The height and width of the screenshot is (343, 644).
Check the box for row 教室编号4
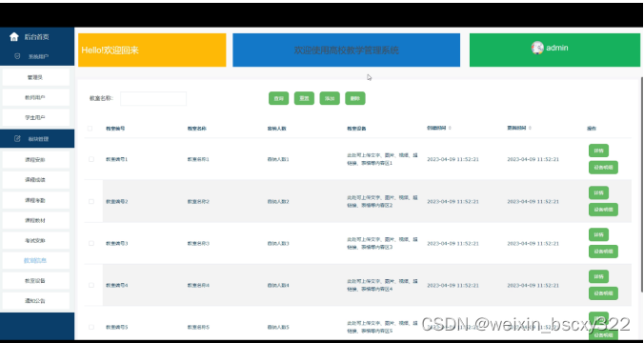(x=91, y=285)
